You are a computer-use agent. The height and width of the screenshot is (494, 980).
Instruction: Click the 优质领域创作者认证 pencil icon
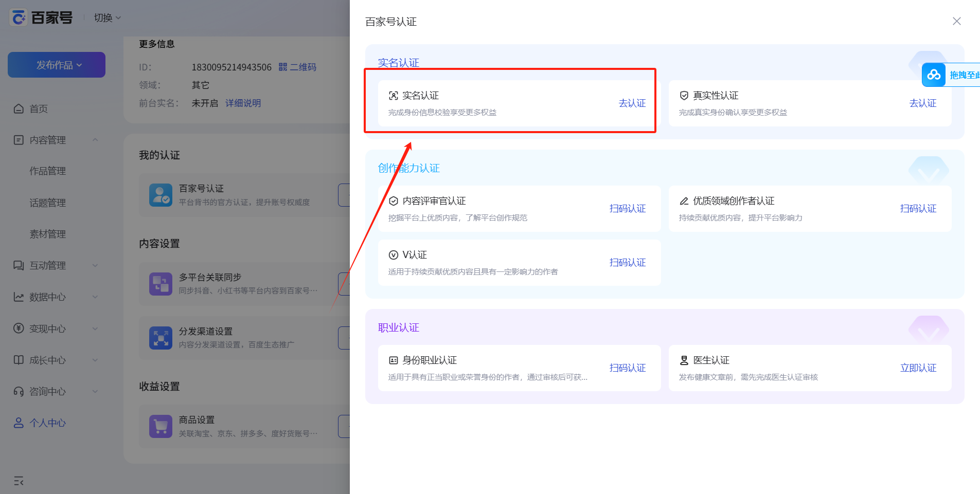point(684,201)
